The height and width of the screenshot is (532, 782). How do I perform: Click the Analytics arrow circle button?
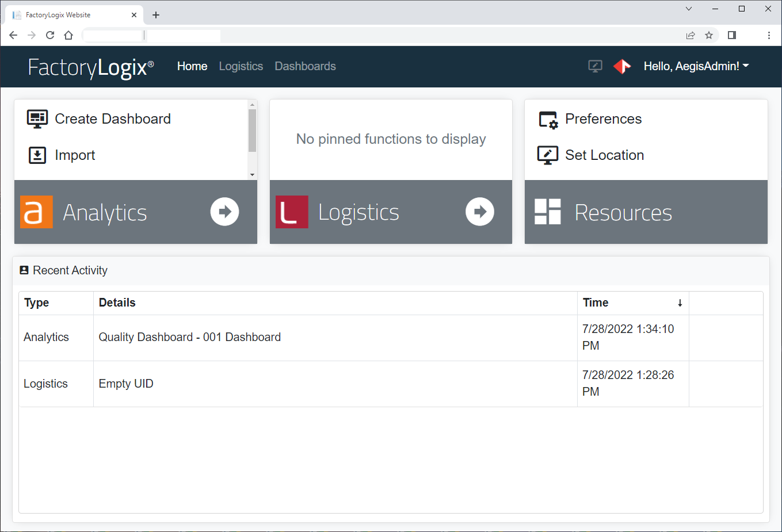click(224, 212)
